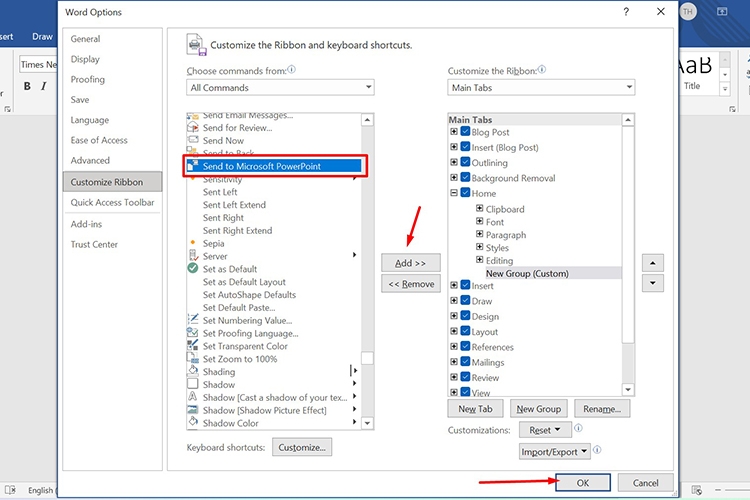The height and width of the screenshot is (500, 750).
Task: Confirm the dialog with OK
Action: pos(583,483)
